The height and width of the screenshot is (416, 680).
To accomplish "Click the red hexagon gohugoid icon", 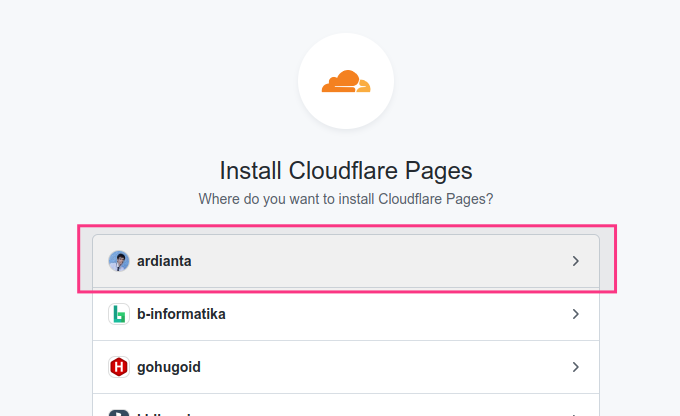I will coord(118,367).
